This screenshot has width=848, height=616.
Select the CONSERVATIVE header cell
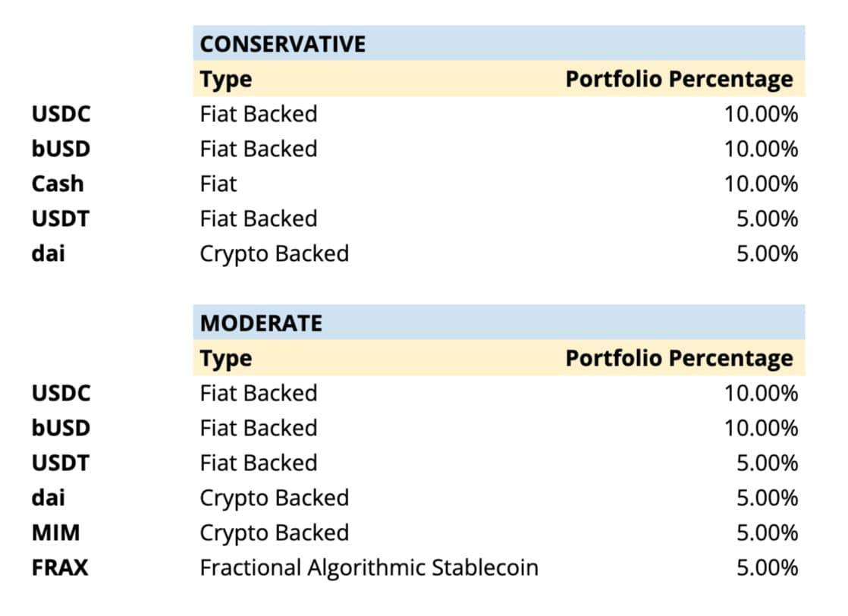coord(498,43)
